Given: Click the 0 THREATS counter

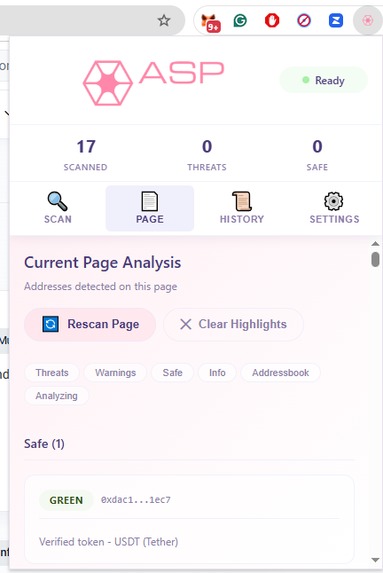Looking at the screenshot, I should click(x=207, y=155).
